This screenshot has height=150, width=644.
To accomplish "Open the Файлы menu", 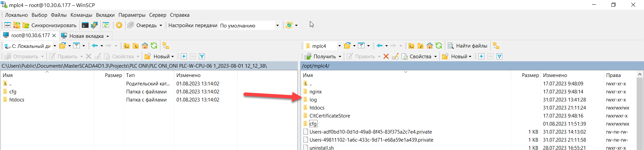I will (x=59, y=15).
